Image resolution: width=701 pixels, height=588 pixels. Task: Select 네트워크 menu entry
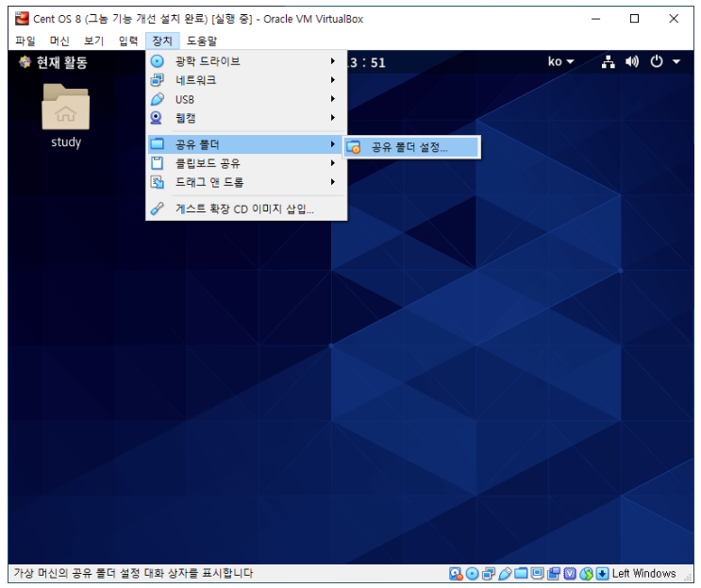(x=246, y=80)
